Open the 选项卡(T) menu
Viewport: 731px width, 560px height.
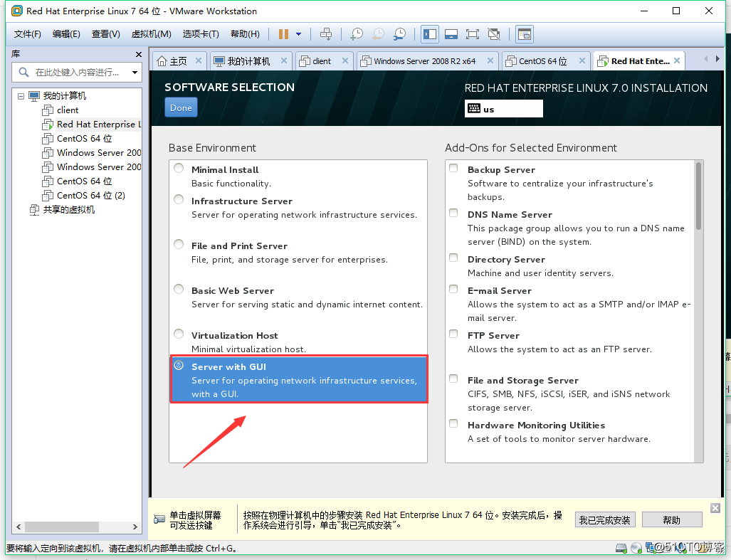click(201, 34)
